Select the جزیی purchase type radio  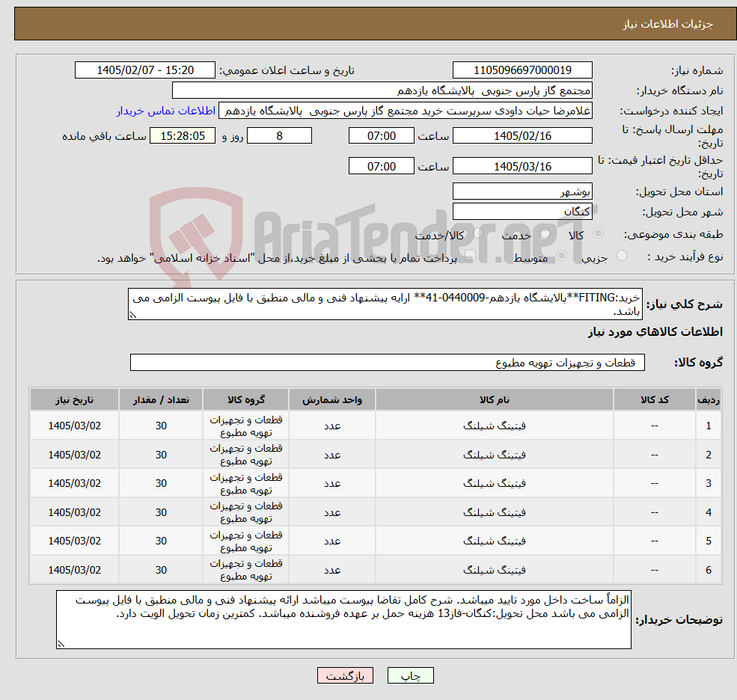(621, 256)
